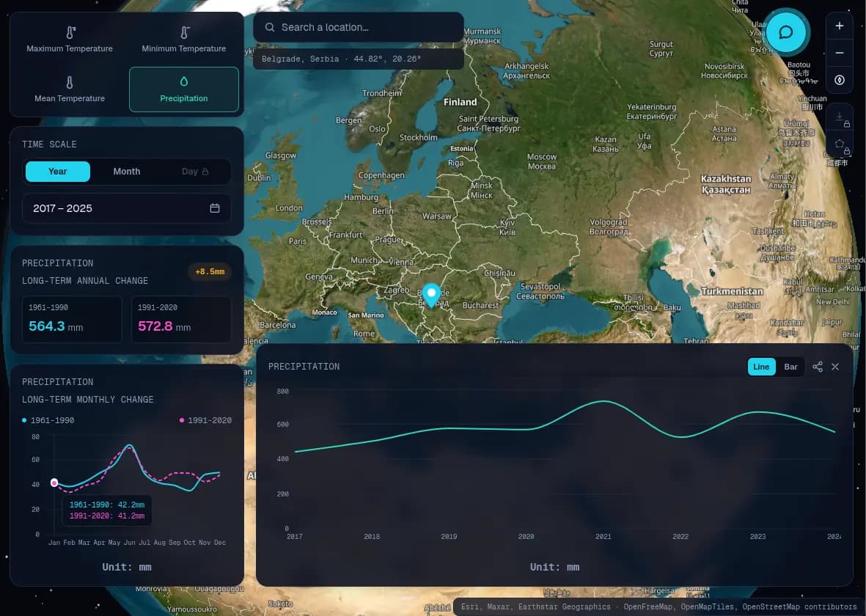This screenshot has height=616, width=866.
Task: Click the Precipitation droplet icon
Action: 184,81
